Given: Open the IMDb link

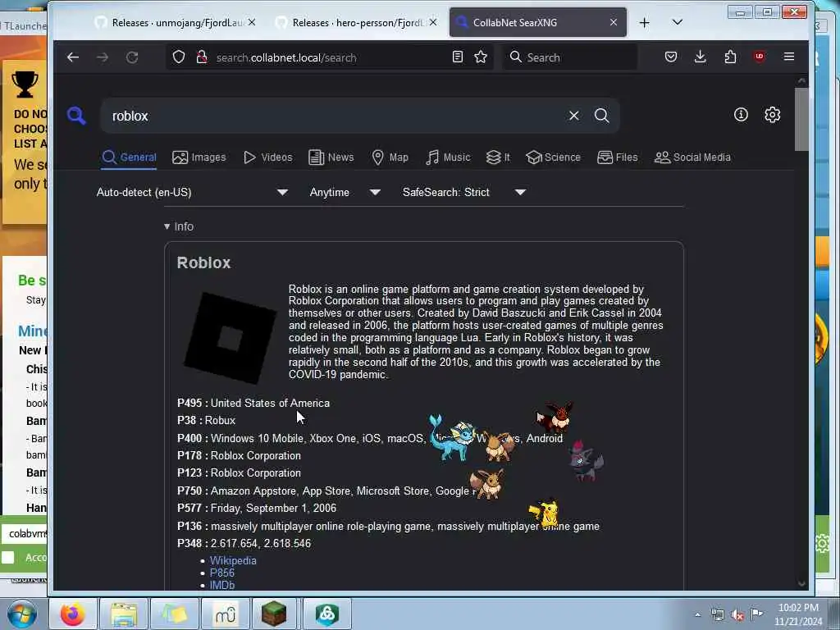Looking at the screenshot, I should (x=222, y=585).
